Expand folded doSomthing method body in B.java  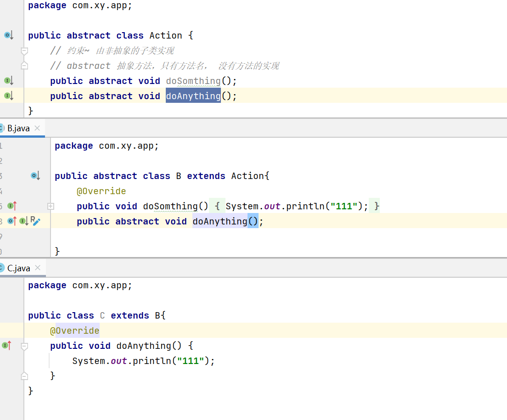[x=51, y=206]
